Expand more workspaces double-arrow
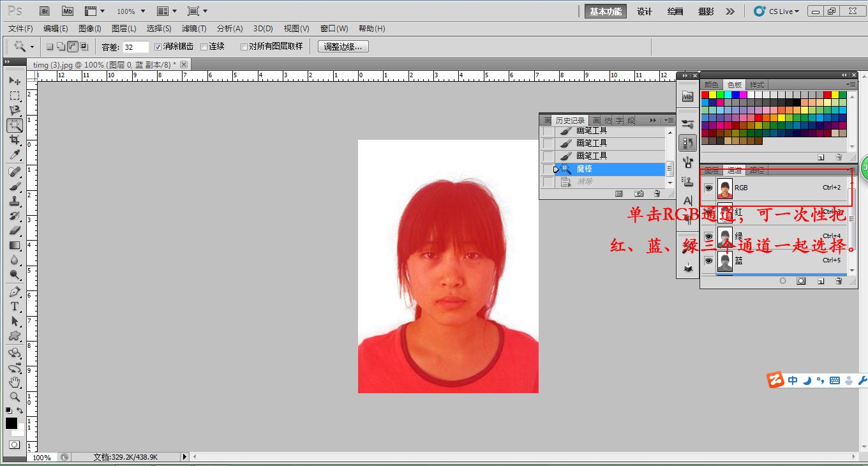Image resolution: width=868 pixels, height=466 pixels. click(x=730, y=11)
